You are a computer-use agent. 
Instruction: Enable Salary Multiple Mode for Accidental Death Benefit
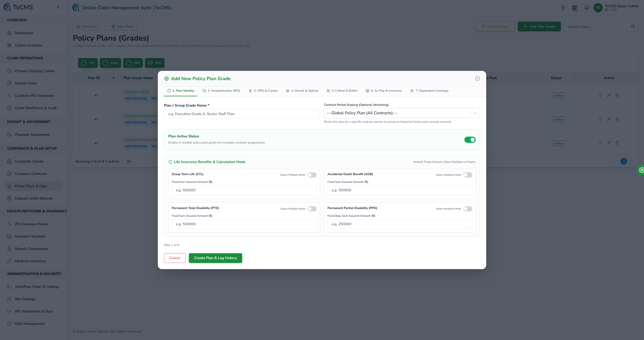click(468, 175)
